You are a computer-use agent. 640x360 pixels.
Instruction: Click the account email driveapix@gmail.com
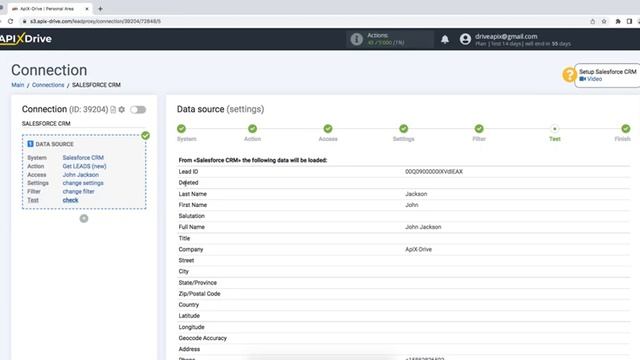click(506, 36)
